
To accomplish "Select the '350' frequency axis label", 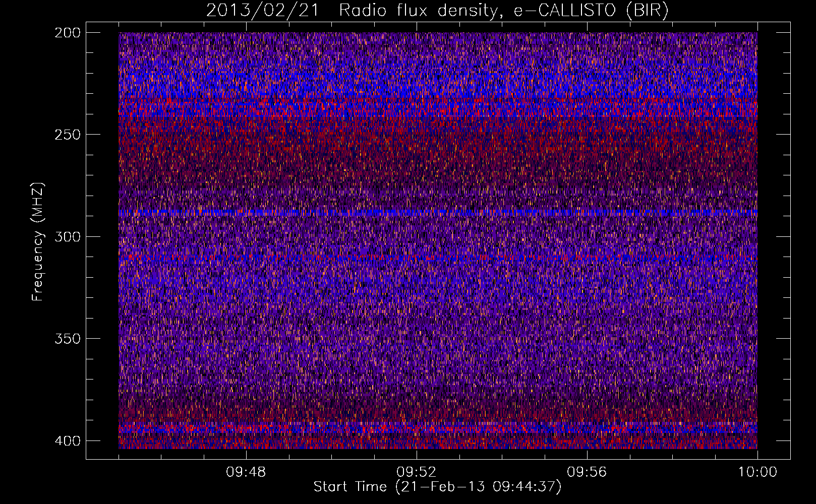I will (67, 338).
